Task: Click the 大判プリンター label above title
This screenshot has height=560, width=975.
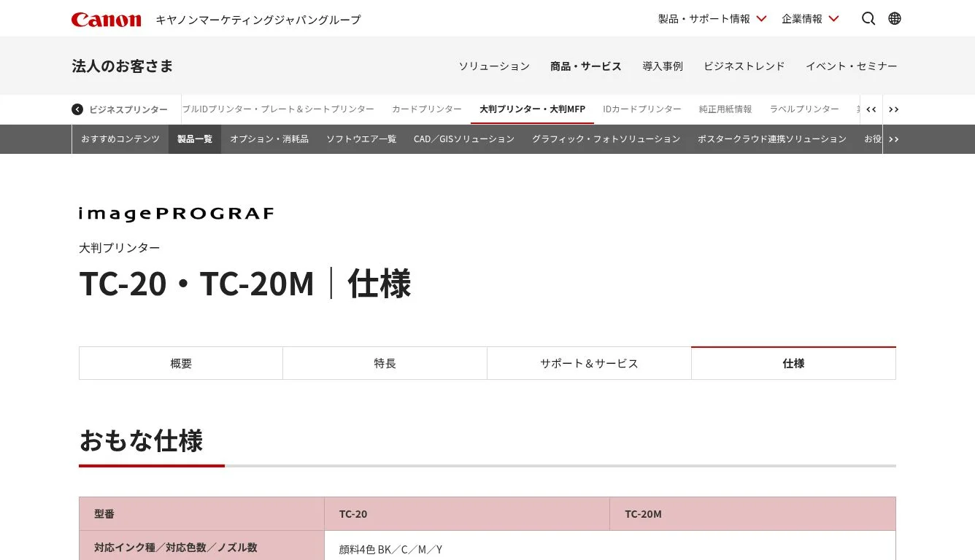Action: click(120, 248)
